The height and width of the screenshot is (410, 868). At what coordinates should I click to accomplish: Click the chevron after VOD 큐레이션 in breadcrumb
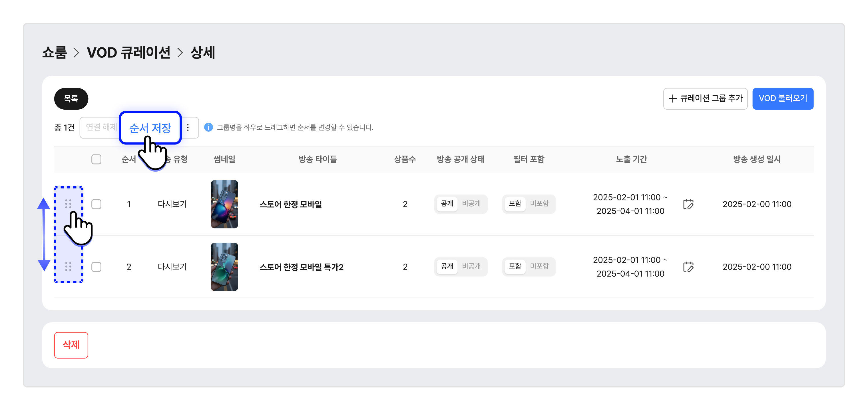click(180, 53)
